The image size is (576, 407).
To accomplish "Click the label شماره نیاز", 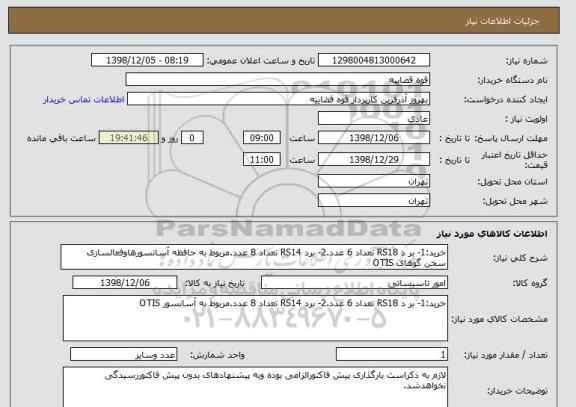I will pyautogui.click(x=527, y=61).
